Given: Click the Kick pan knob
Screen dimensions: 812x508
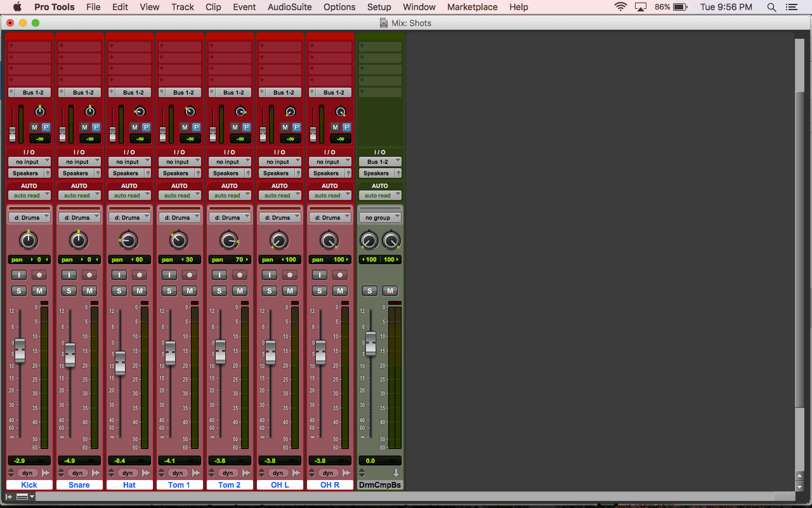Looking at the screenshot, I should point(29,241).
